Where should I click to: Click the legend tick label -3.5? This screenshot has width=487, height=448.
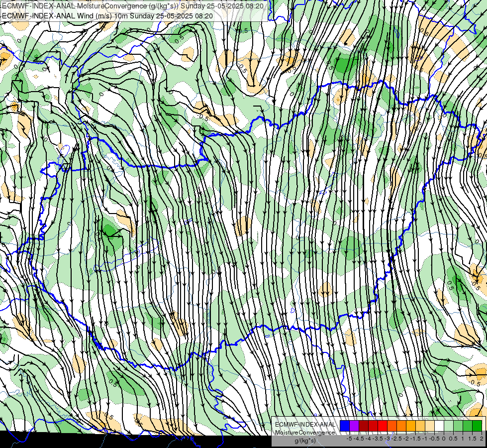pyautogui.click(x=378, y=439)
